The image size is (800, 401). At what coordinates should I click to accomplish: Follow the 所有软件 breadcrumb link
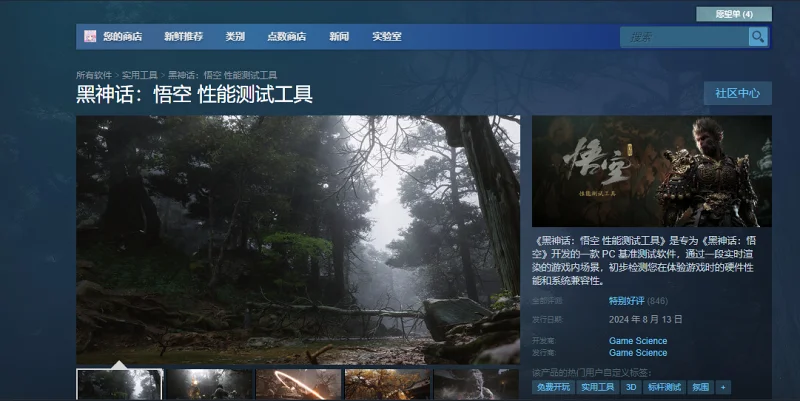pyautogui.click(x=94, y=75)
